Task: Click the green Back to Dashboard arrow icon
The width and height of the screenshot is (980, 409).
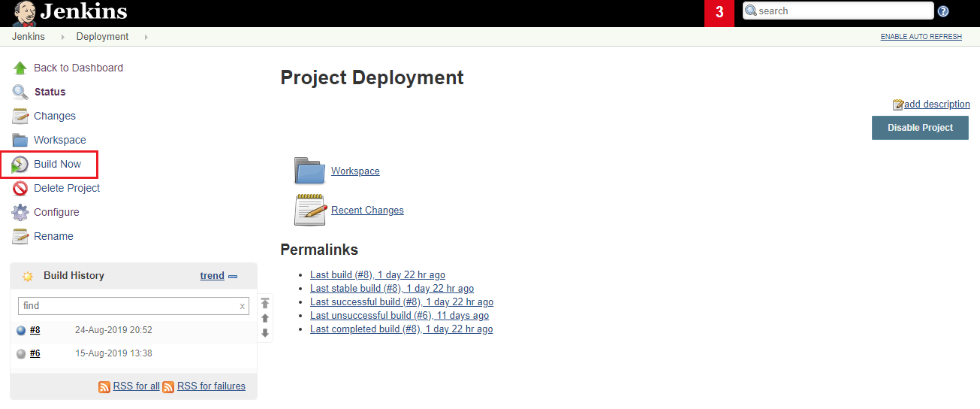Action: click(x=20, y=68)
